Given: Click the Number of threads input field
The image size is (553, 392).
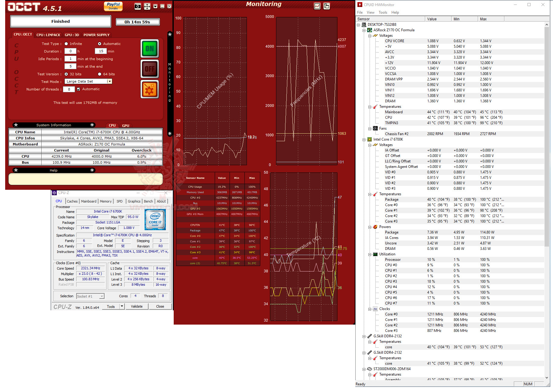Looking at the screenshot, I should coord(69,89).
